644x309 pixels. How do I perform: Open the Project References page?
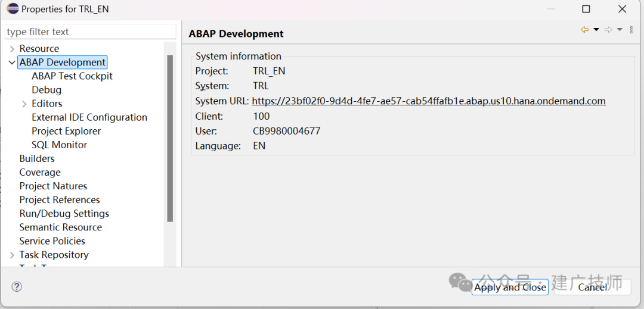tap(60, 199)
